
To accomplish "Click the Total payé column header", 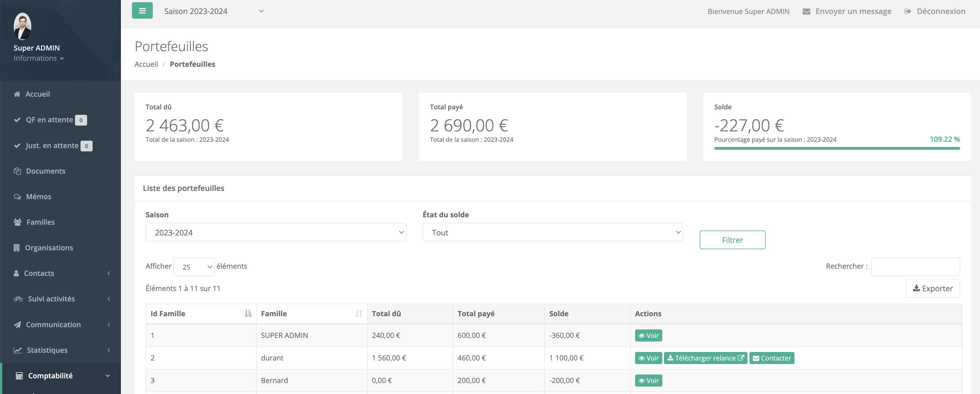I will point(498,313).
